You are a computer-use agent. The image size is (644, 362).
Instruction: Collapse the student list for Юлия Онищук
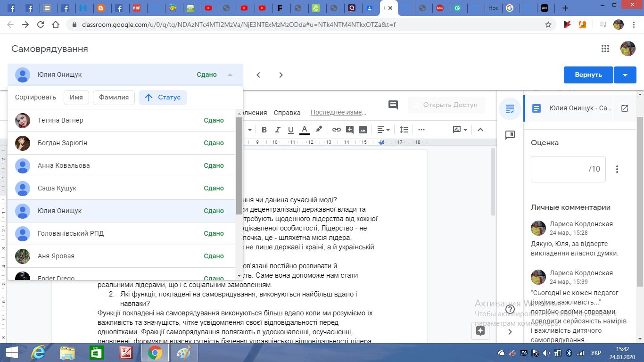[x=230, y=75]
